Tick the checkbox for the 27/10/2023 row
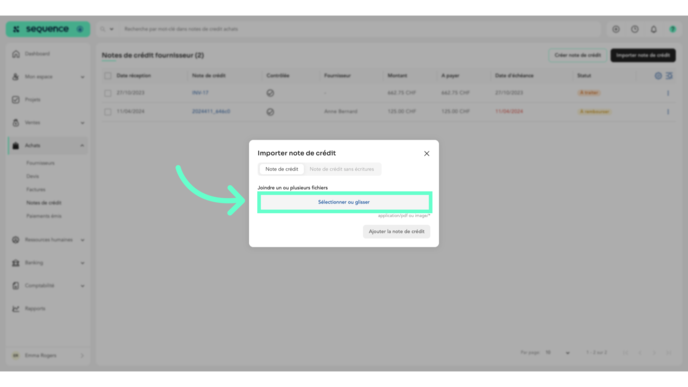The width and height of the screenshot is (688, 387). (108, 93)
